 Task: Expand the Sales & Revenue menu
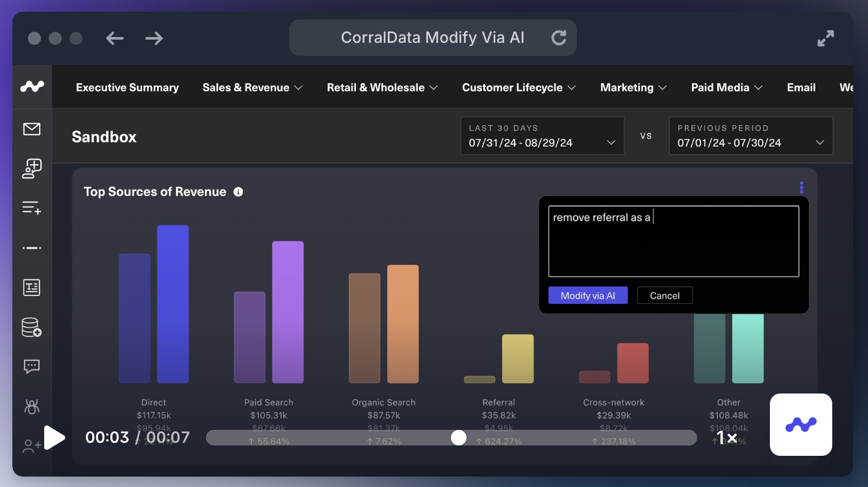[253, 87]
